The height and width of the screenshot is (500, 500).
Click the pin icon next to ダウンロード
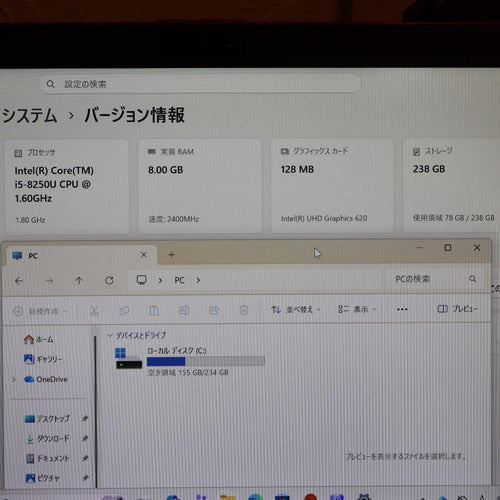pos(85,438)
